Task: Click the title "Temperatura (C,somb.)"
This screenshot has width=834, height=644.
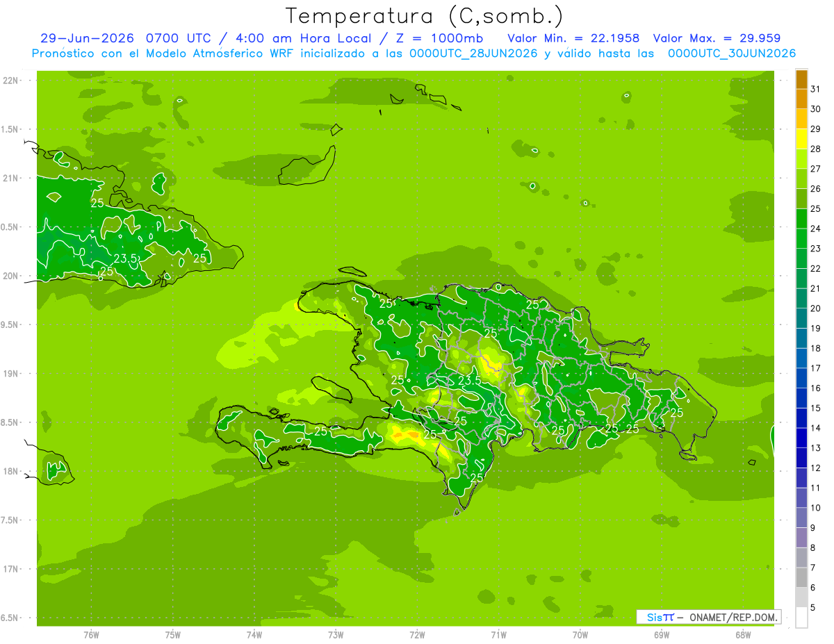Action: click(x=425, y=16)
